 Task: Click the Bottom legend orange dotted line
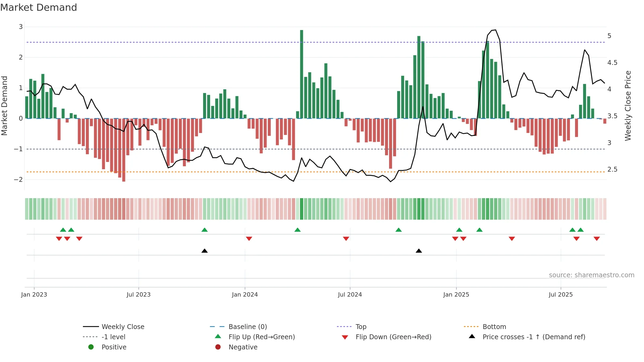click(x=471, y=327)
